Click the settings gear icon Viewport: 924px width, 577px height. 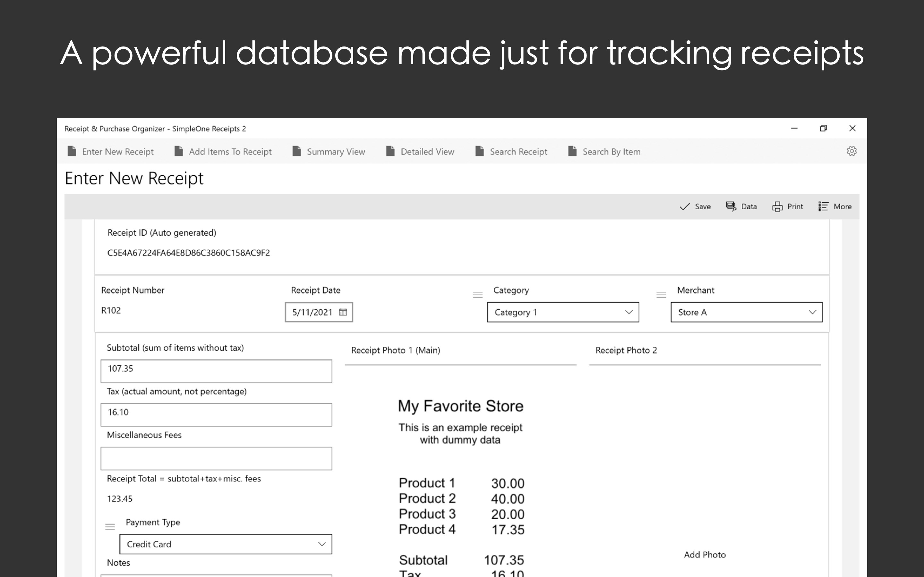tap(851, 151)
